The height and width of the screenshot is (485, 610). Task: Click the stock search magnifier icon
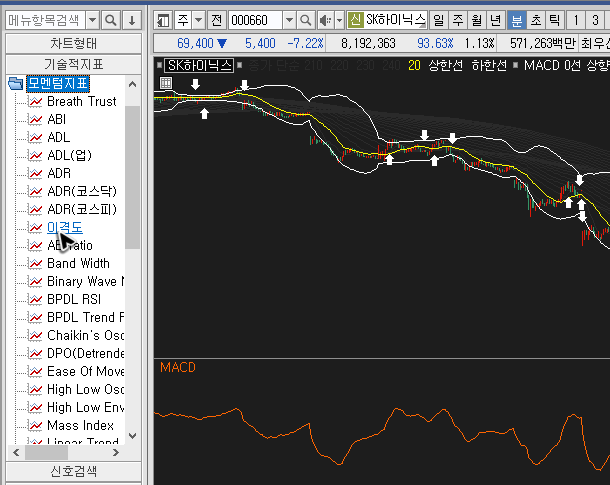coord(306,20)
